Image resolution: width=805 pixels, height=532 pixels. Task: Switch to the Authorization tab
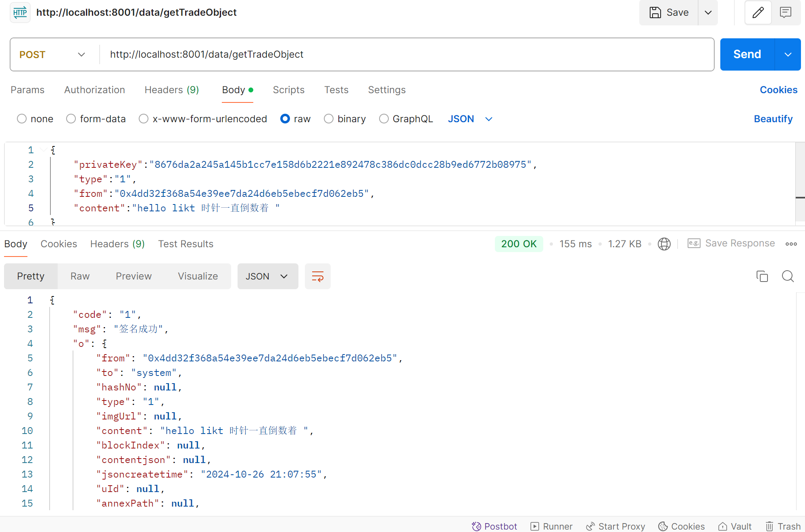tap(94, 90)
